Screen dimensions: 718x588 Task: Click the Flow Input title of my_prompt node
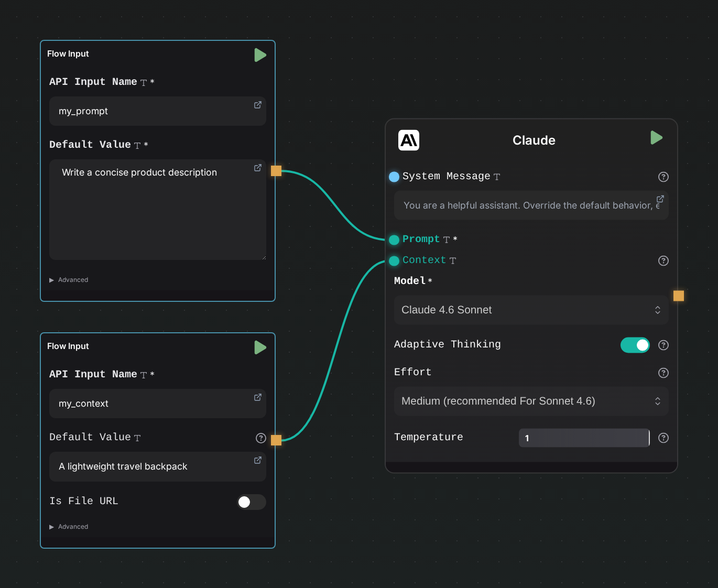coord(68,54)
